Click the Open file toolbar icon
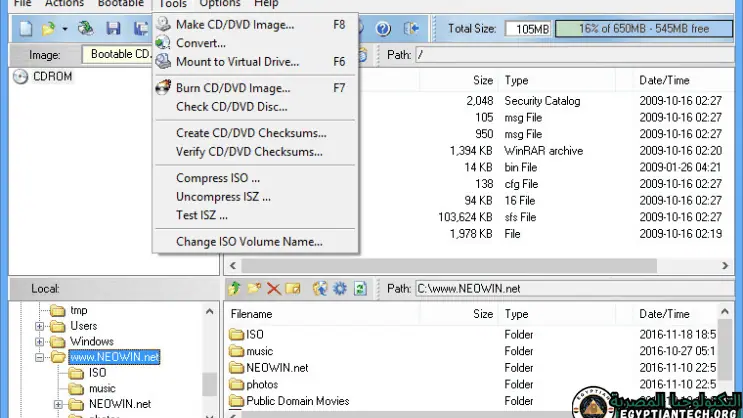This screenshot has height=418, width=743. pyautogui.click(x=48, y=29)
